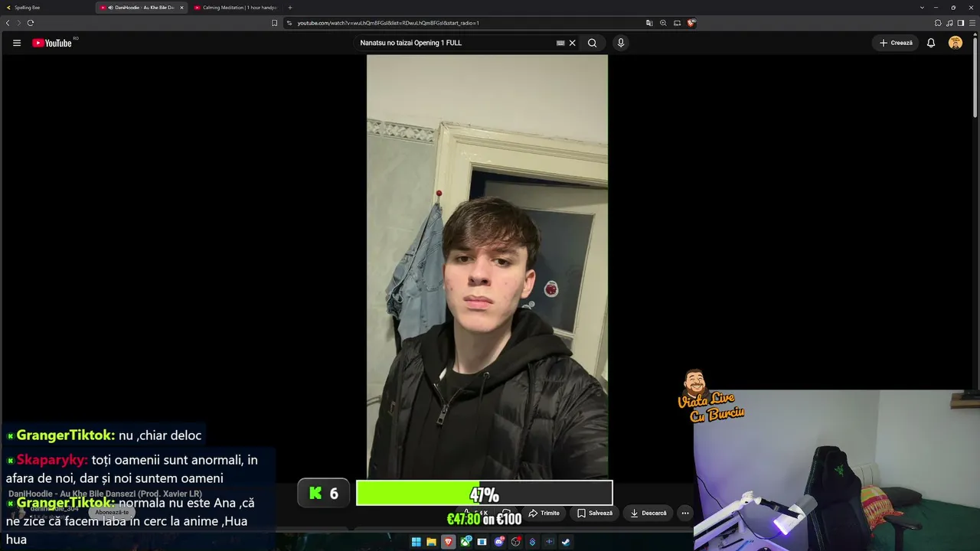Open a new browser tab

(x=290, y=8)
